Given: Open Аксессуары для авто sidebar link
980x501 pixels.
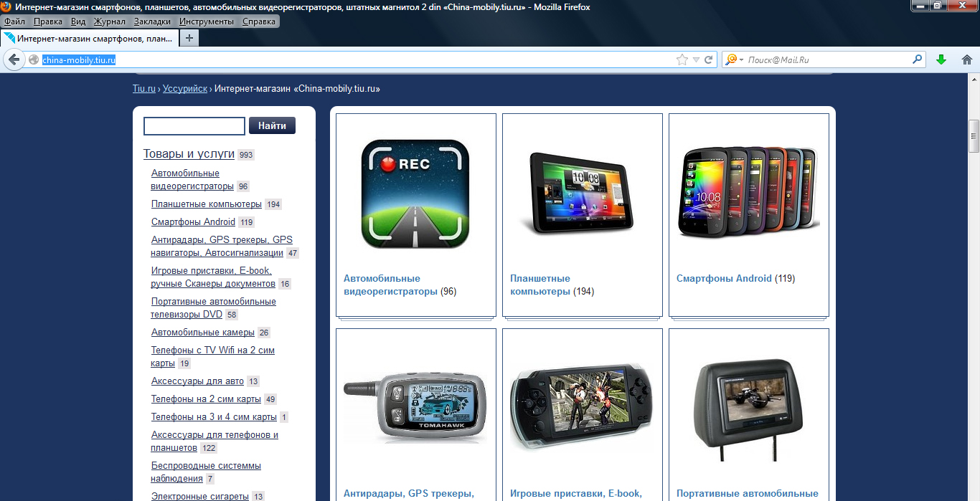Looking at the screenshot, I should (197, 381).
